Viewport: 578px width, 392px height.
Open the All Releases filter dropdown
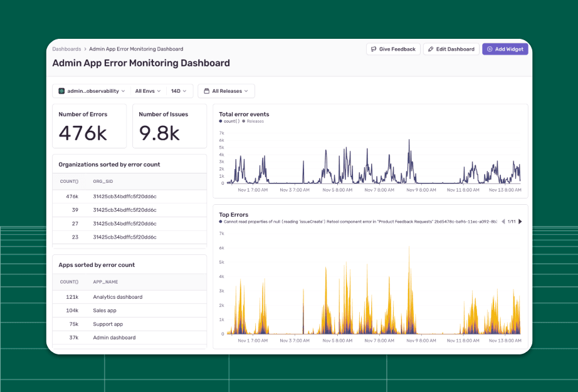pos(226,91)
